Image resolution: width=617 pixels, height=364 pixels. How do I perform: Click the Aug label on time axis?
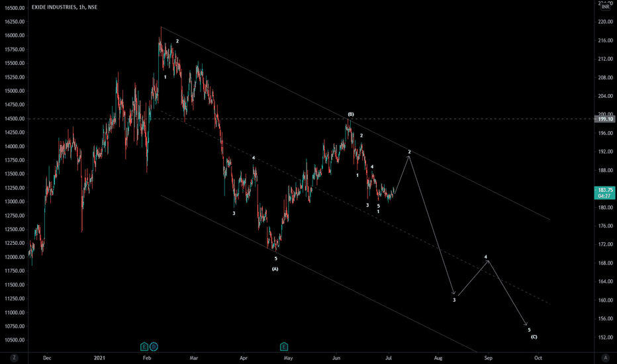438,358
